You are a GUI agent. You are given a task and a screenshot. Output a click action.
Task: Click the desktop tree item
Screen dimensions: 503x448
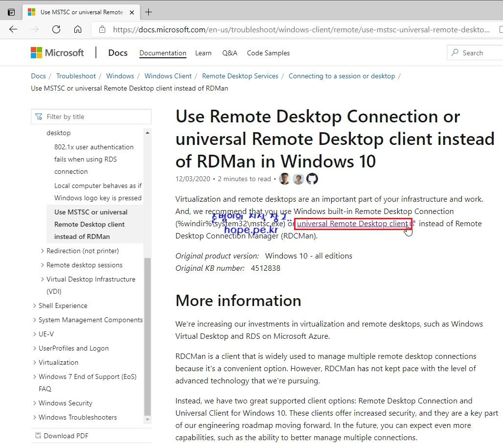click(58, 133)
